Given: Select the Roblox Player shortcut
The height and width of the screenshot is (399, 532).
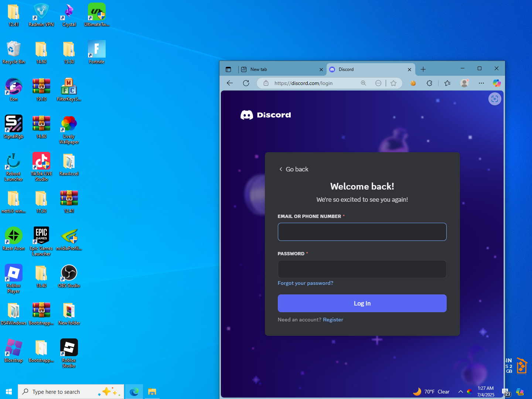Looking at the screenshot, I should pos(14,279).
